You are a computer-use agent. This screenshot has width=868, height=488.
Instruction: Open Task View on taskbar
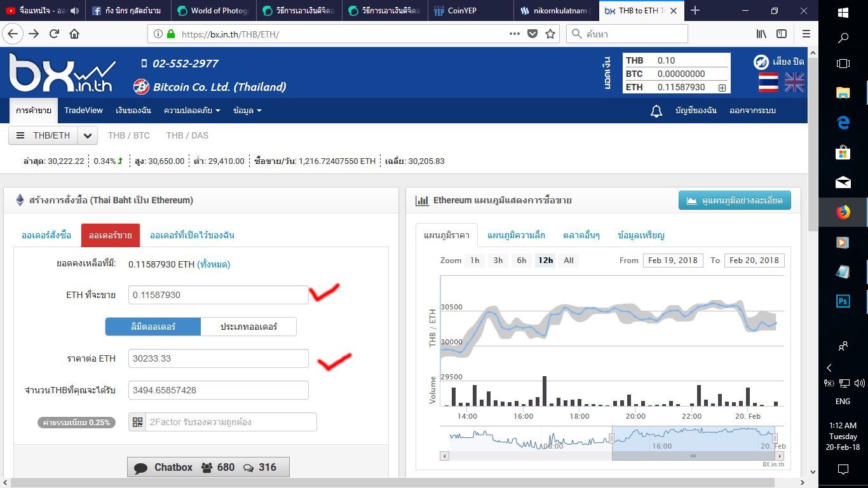(x=843, y=64)
